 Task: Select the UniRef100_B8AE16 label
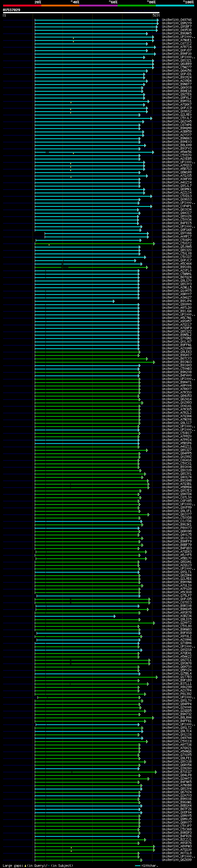point(177,91)
